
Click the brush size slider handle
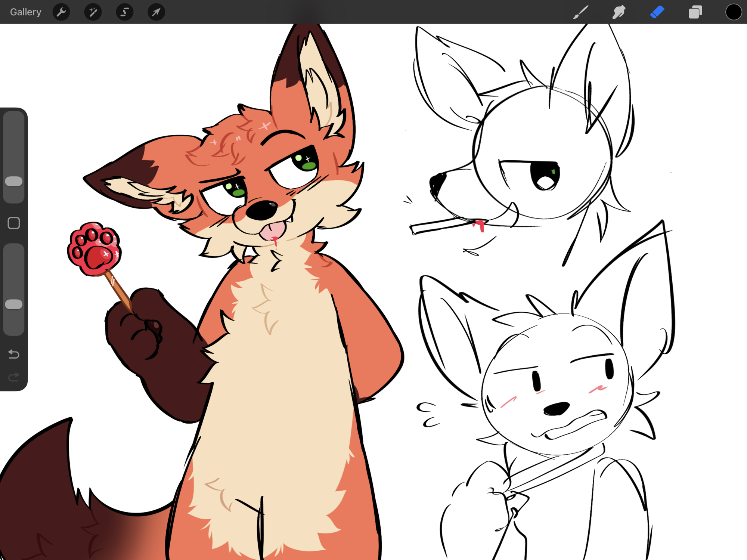pos(14,182)
